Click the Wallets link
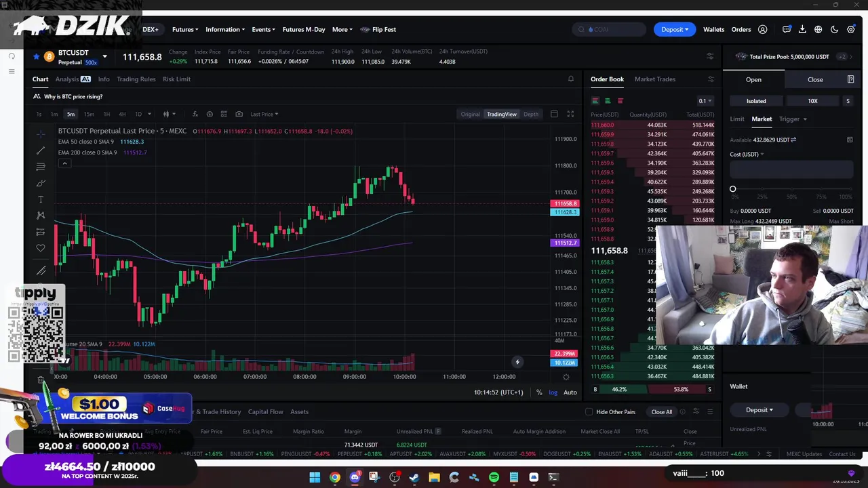Screen dimensions: 868x488 pyautogui.click(x=713, y=30)
